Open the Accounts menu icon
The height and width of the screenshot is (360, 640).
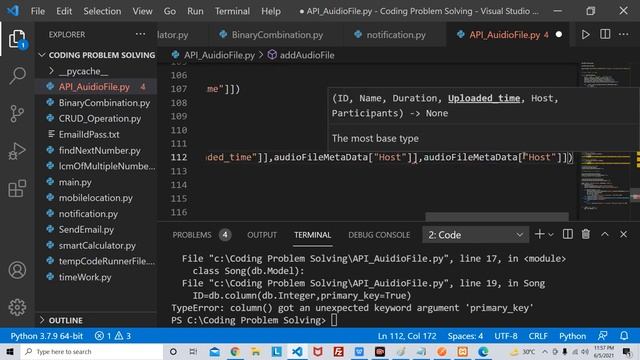(x=17, y=270)
